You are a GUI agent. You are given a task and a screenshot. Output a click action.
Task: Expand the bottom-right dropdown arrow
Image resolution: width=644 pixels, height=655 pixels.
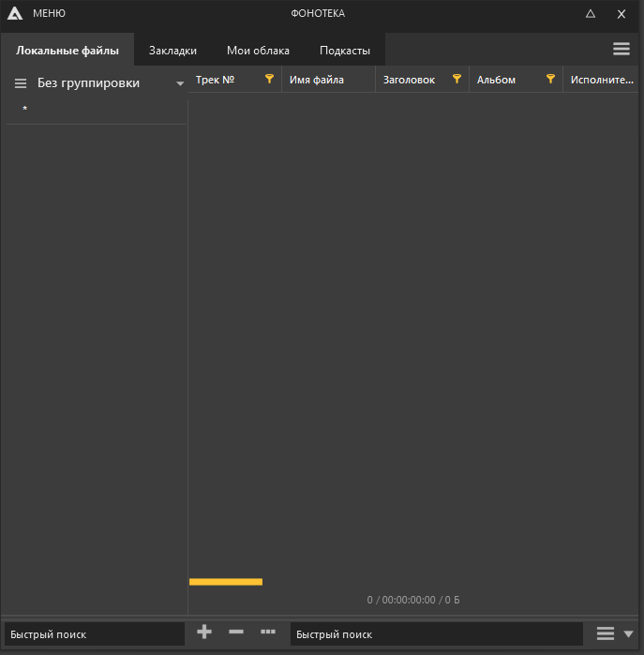pyautogui.click(x=629, y=634)
